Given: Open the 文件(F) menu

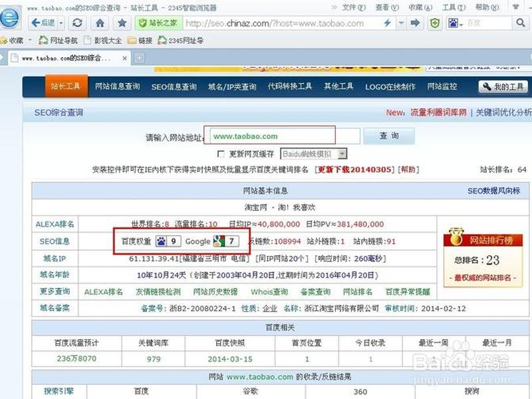Looking at the screenshot, I should 354,7.
